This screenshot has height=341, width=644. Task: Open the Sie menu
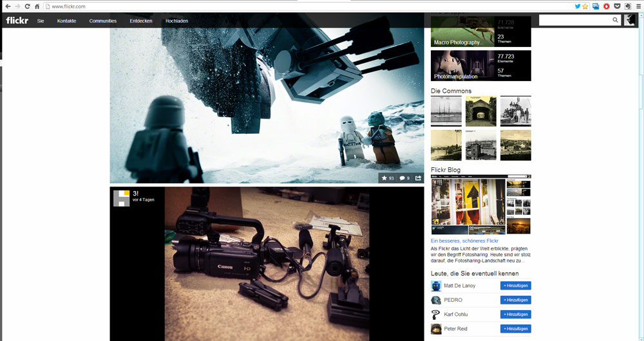coord(41,21)
